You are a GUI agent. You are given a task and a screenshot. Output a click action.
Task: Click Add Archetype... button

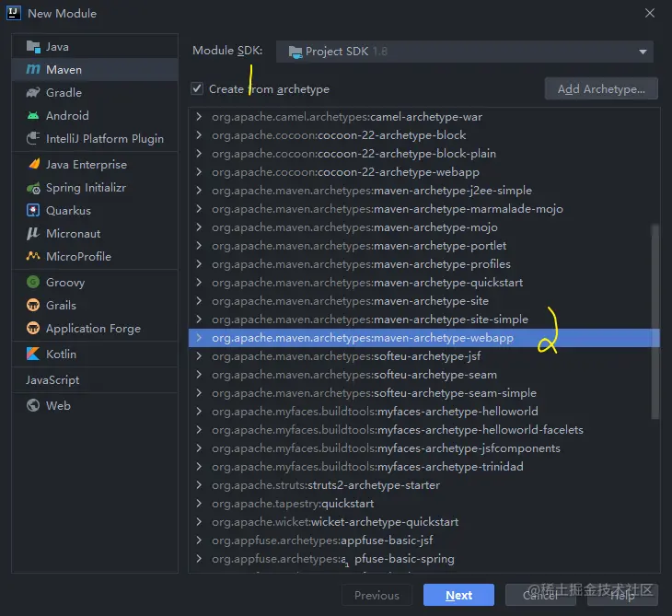pyautogui.click(x=601, y=88)
